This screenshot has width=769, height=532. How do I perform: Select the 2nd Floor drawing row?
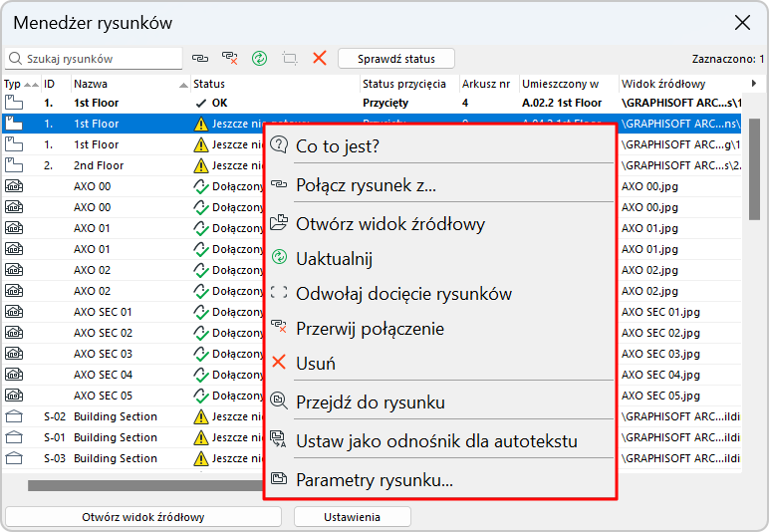[x=372, y=165]
